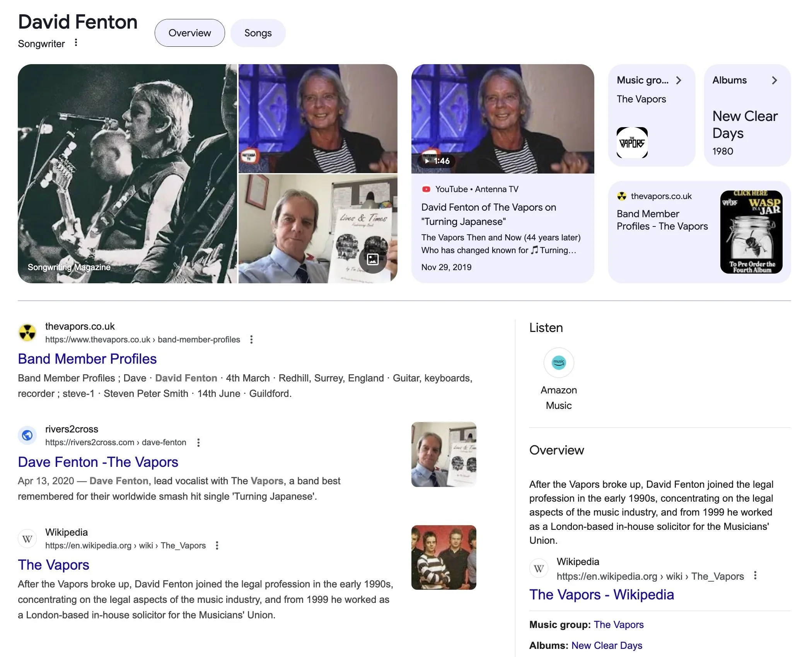Select the Overview tab
The width and height of the screenshot is (812, 657).
[x=189, y=33]
